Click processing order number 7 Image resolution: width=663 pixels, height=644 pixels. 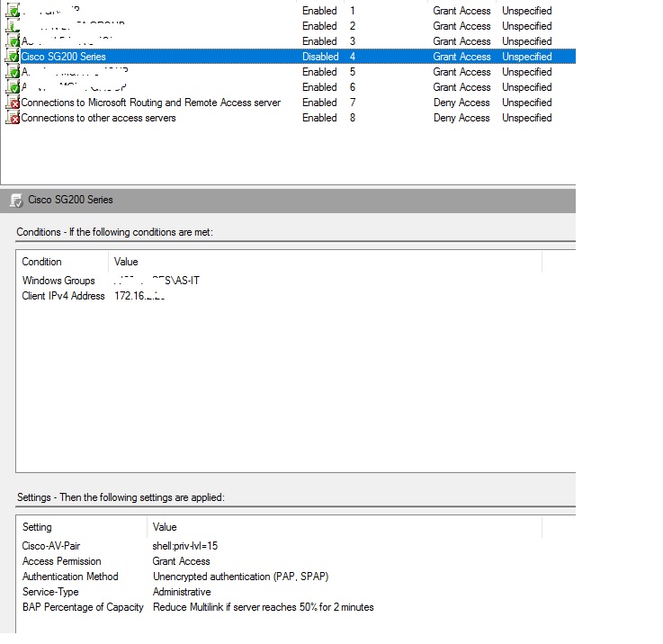click(353, 103)
